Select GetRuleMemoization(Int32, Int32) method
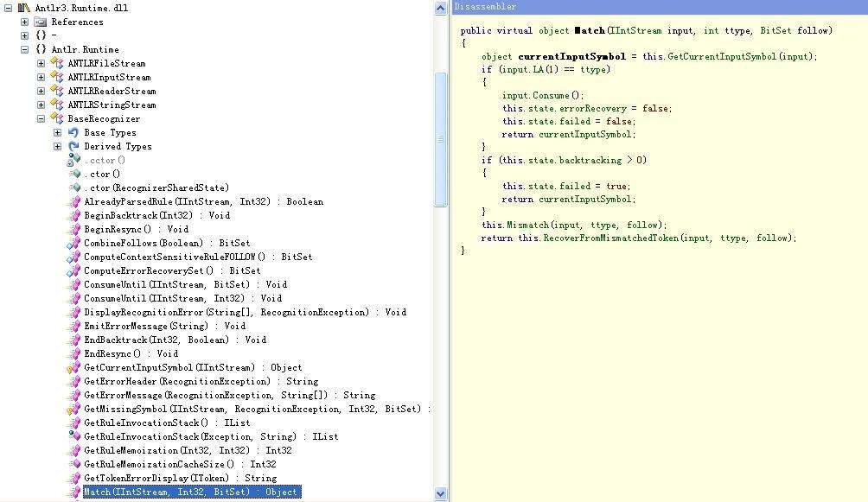The image size is (868, 502). click(188, 450)
